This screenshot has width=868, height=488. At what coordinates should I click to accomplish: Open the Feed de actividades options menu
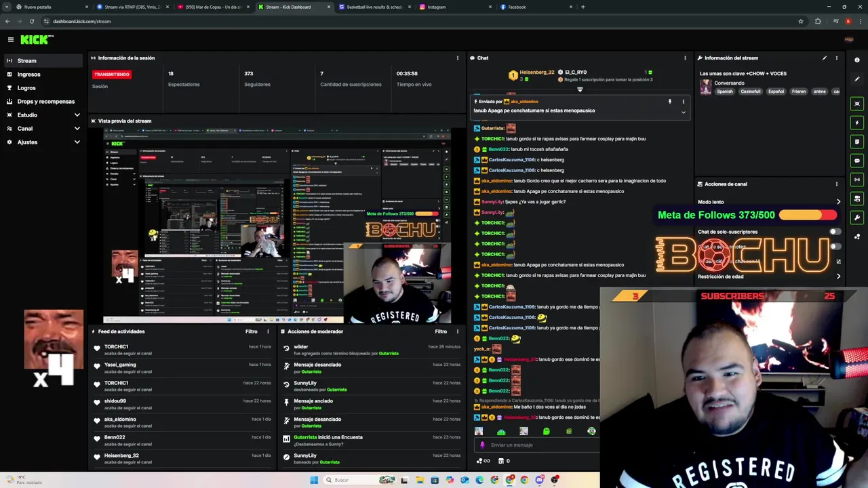point(268,331)
